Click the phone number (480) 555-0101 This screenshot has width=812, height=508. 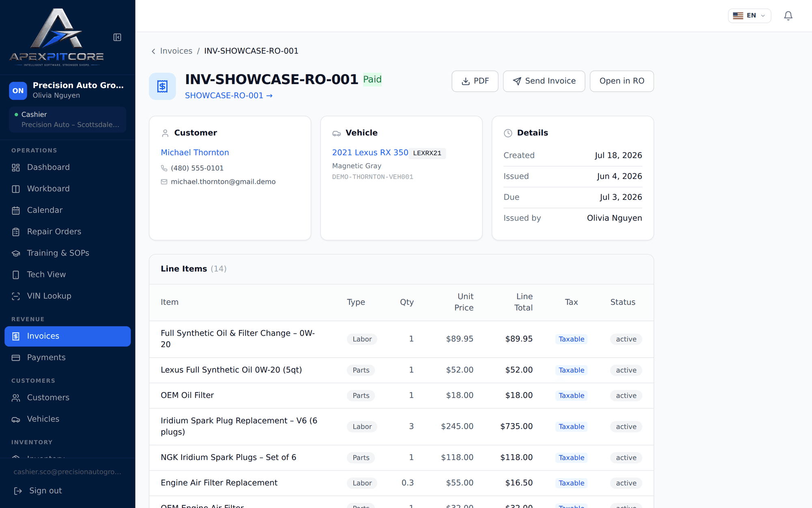(x=197, y=168)
